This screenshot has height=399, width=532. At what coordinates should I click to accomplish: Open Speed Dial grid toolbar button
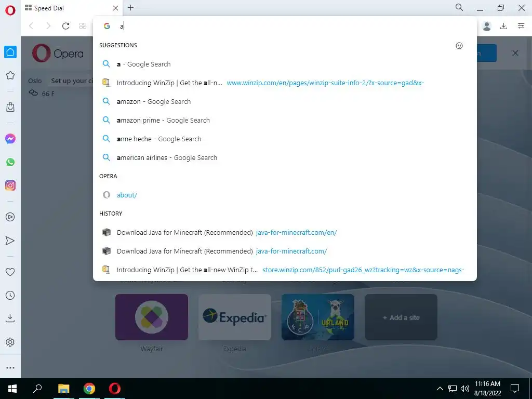pos(83,26)
